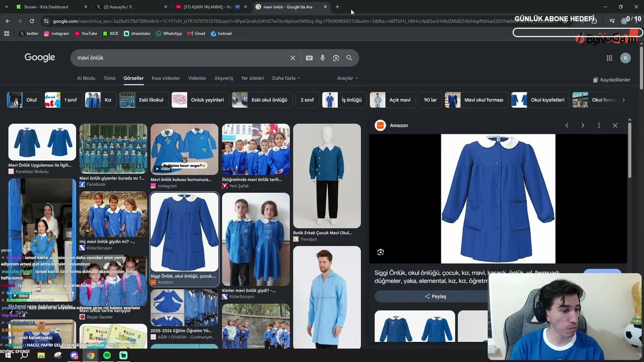Click the Paylaş share button
Screen dimensions: 644x362
[x=436, y=296]
